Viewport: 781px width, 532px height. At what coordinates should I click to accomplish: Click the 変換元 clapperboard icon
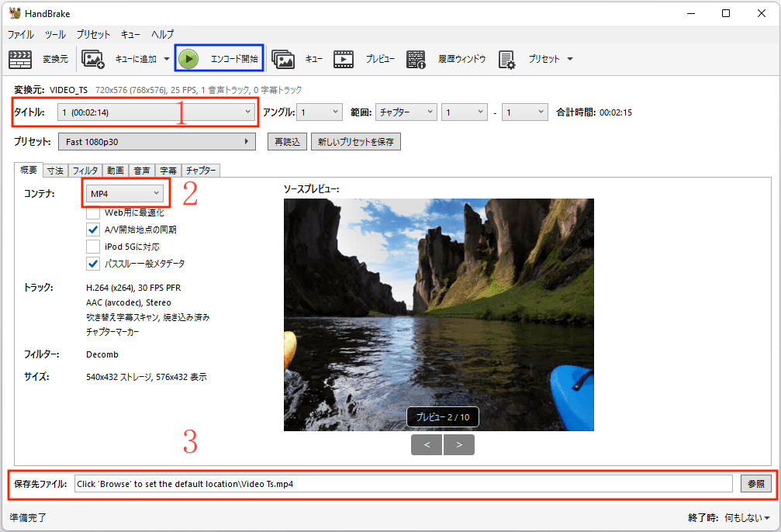tap(20, 59)
